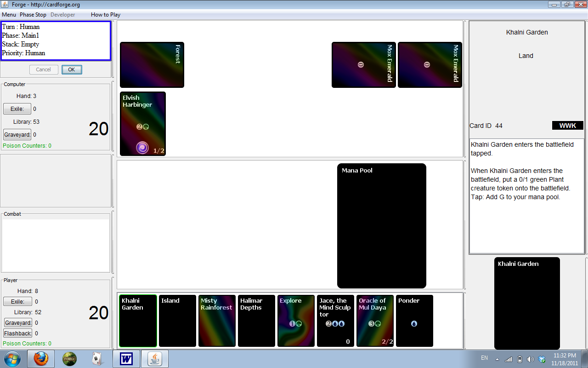The height and width of the screenshot is (368, 588).
Task: Open the Menu menu
Action: coord(9,15)
